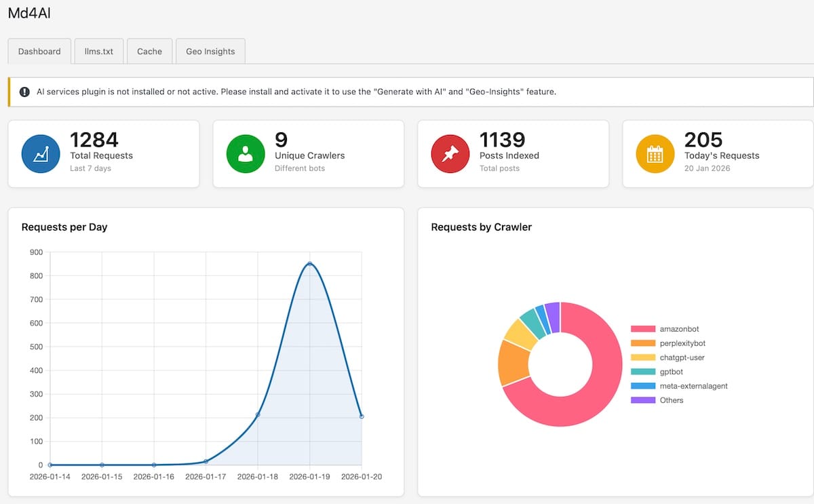Click the orange perplexitybot donut segment
Screen dimensions: 814x504
pos(513,363)
